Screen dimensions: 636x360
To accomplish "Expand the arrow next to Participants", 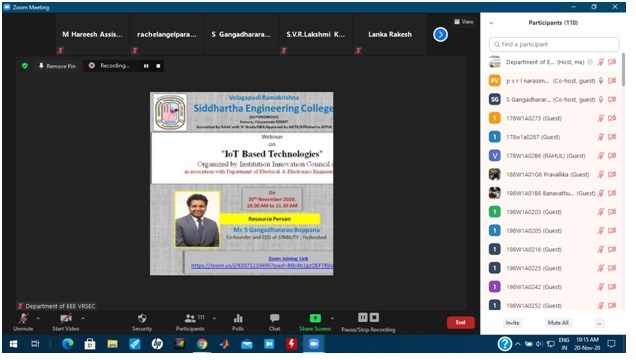I will (214, 319).
